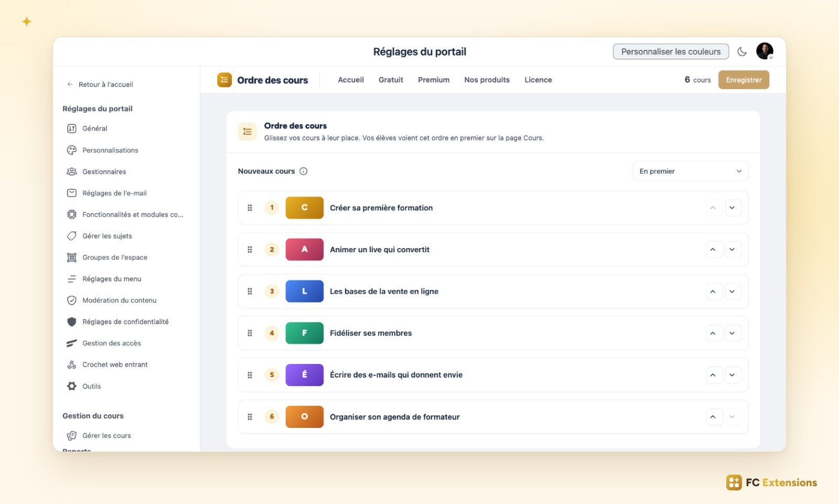This screenshot has height=504, width=839.
Task: Open the En premier dropdown
Action: pyautogui.click(x=691, y=171)
